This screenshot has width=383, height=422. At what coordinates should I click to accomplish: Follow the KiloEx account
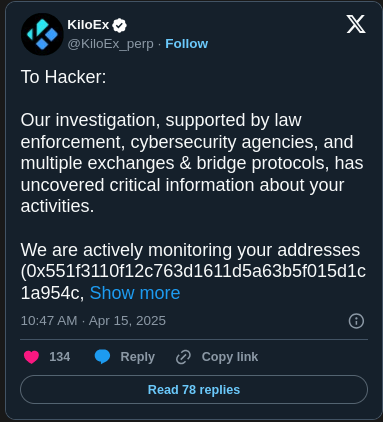187,44
